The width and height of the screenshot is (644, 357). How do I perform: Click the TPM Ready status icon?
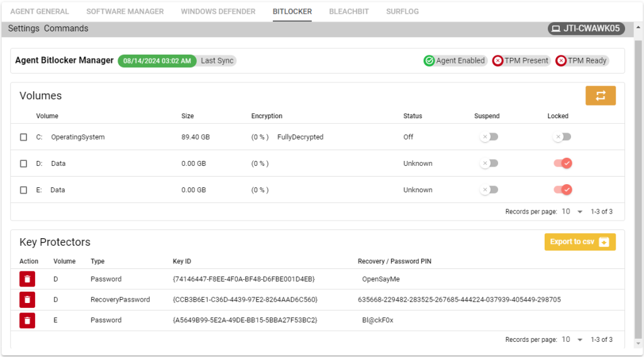(561, 61)
